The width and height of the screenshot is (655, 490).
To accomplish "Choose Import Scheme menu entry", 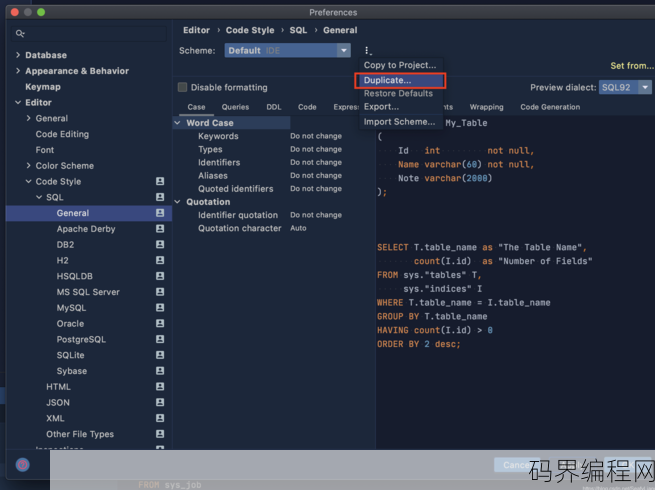I will (x=400, y=122).
